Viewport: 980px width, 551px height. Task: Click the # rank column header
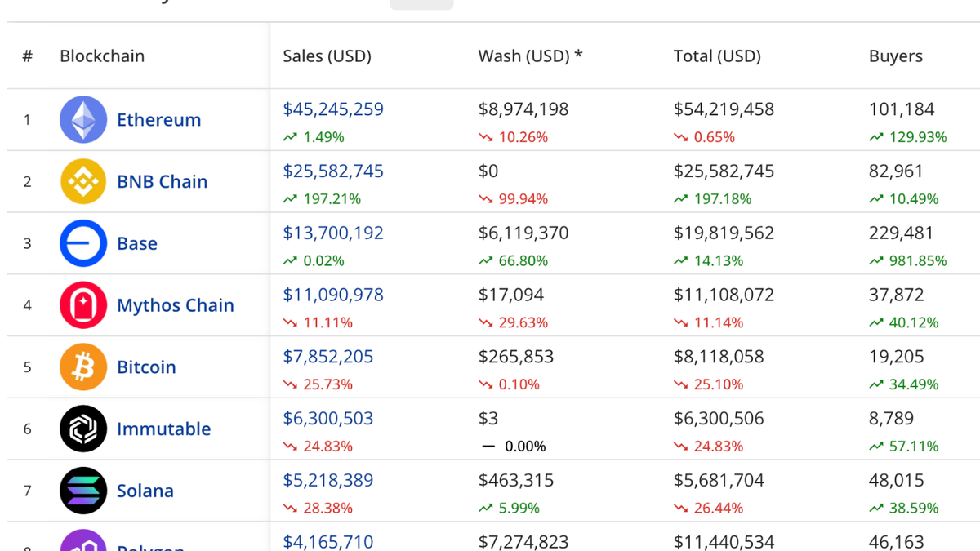[x=28, y=56]
